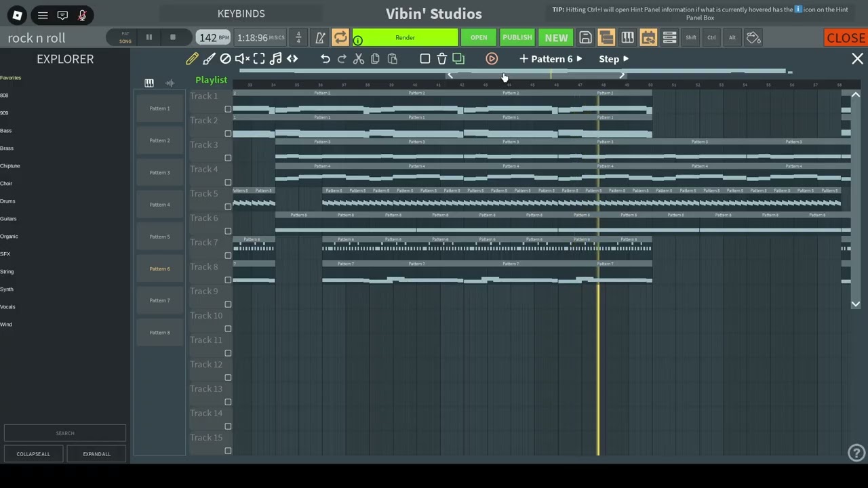Image resolution: width=868 pixels, height=488 pixels.
Task: Select the paint brush tool
Action: tap(210, 59)
